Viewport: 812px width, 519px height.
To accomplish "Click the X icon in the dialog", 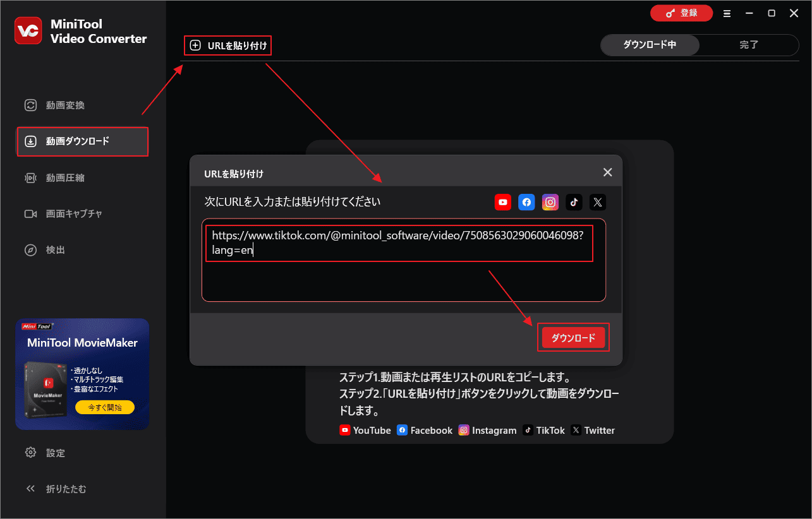I will click(598, 202).
